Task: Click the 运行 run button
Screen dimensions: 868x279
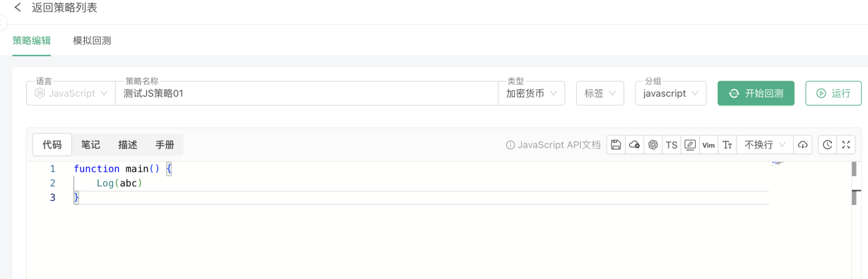Action: click(x=833, y=93)
